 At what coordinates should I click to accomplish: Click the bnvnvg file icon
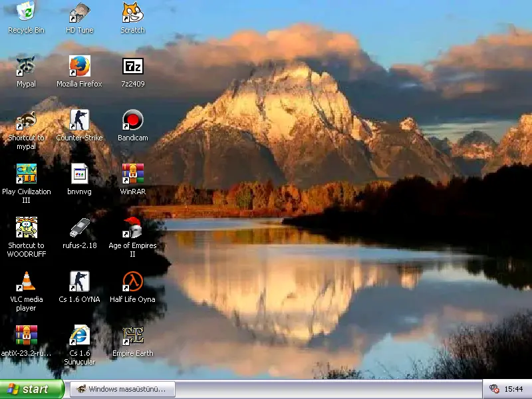pyautogui.click(x=79, y=174)
